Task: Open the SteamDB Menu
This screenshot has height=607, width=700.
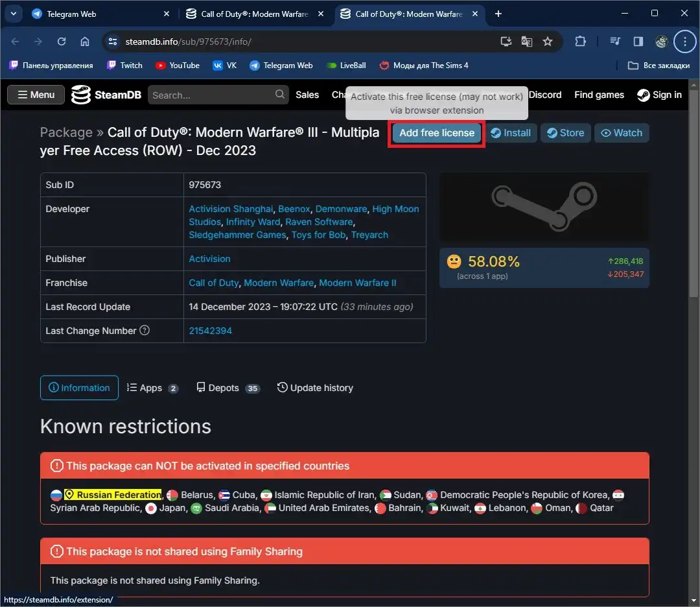Action: pos(36,95)
